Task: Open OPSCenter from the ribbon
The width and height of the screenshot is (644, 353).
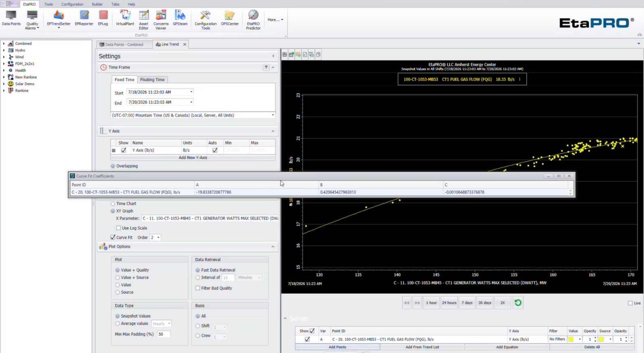Action: click(x=230, y=19)
